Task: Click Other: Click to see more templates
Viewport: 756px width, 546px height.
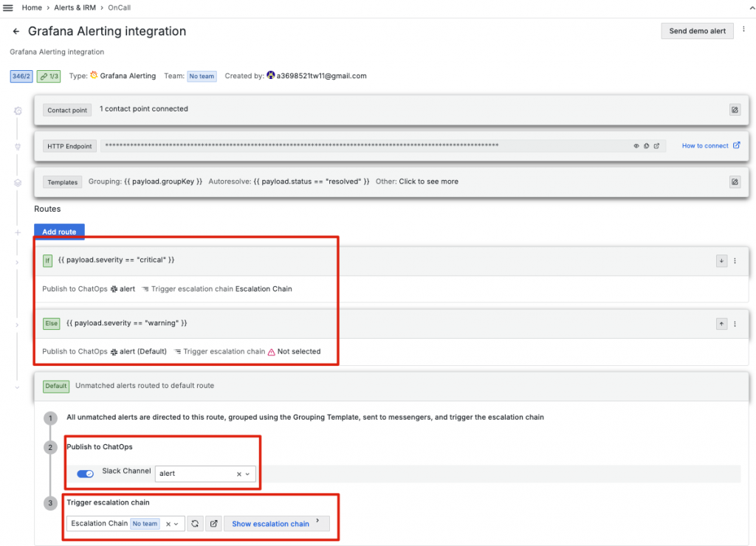Action: coord(416,182)
